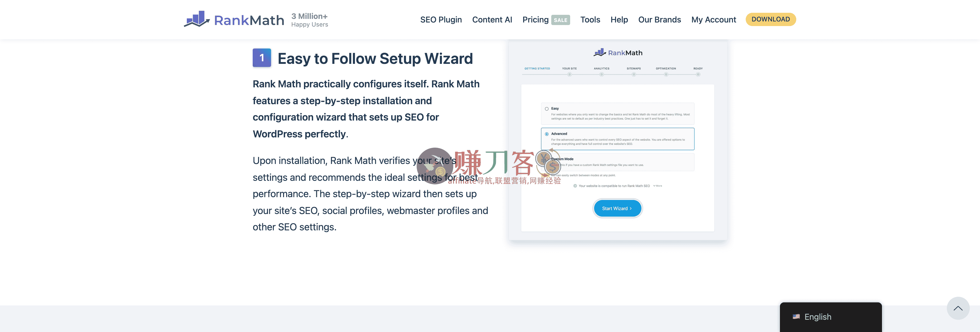The height and width of the screenshot is (332, 980).
Task: Click the Start Wizard button
Action: click(617, 208)
